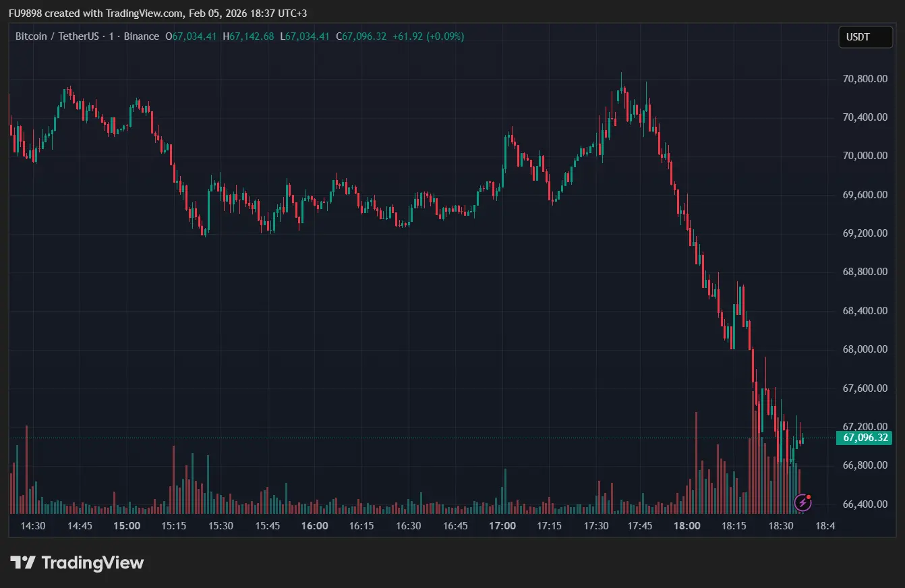The width and height of the screenshot is (905, 588).
Task: Click the 70,800.00 price axis label
Action: coord(865,78)
